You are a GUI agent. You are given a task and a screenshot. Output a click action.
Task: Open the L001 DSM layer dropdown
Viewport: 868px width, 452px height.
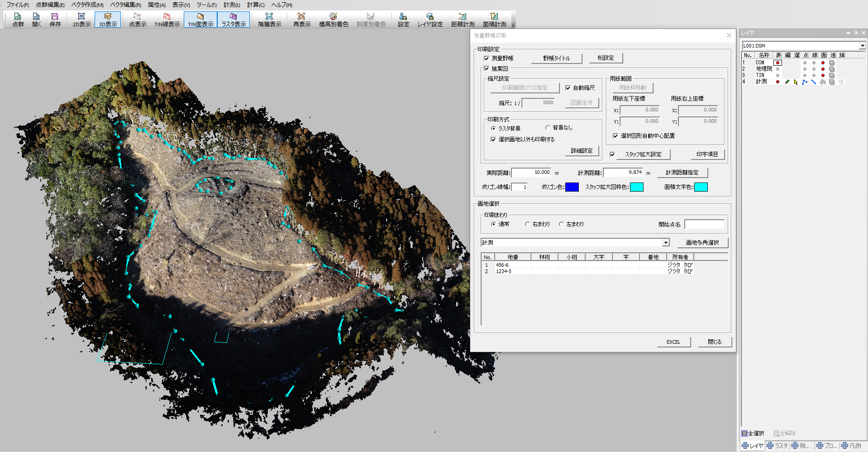click(863, 46)
